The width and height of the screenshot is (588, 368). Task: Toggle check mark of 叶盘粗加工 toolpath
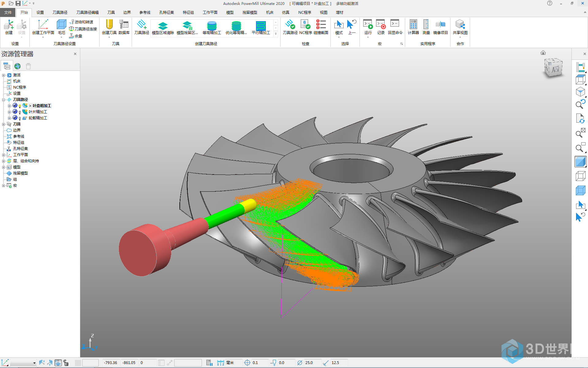pyautogui.click(x=15, y=105)
